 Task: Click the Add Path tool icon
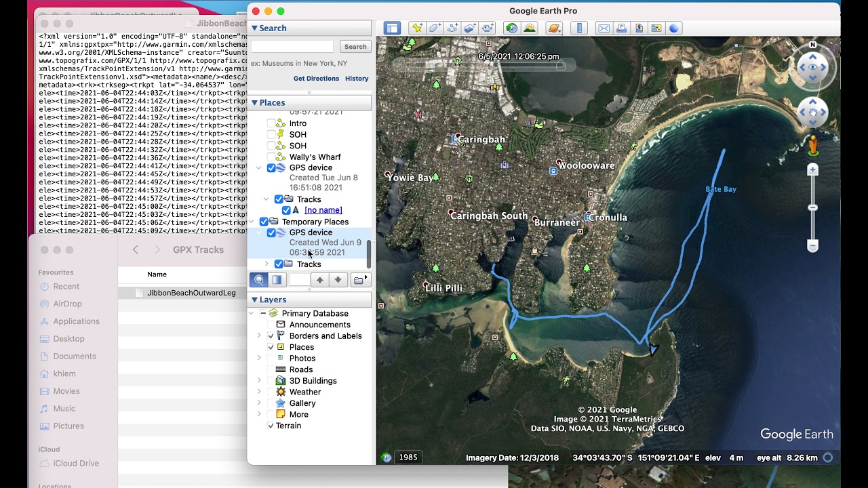point(452,28)
